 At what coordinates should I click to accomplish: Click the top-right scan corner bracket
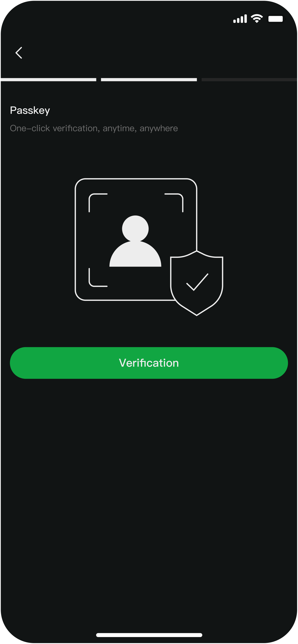coord(174,203)
